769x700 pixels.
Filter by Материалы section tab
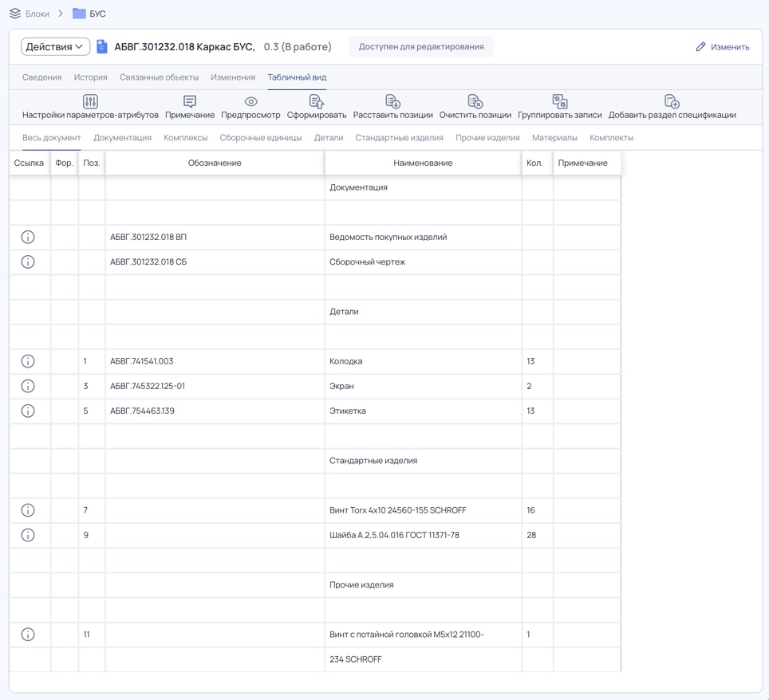pos(554,138)
